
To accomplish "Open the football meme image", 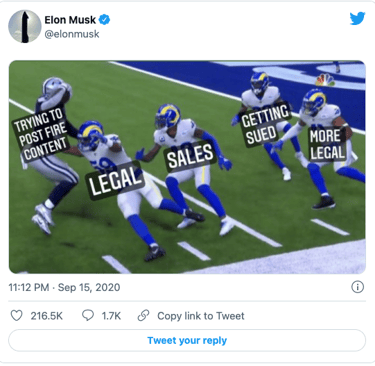I will [187, 167].
